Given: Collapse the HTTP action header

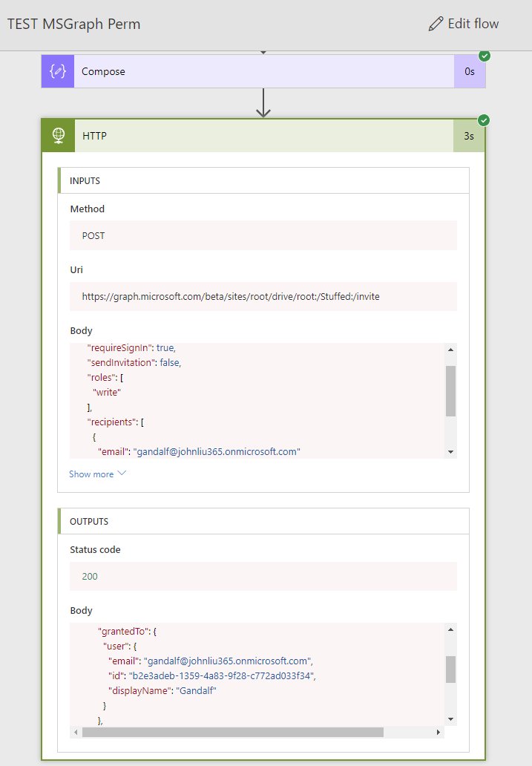Looking at the screenshot, I should pyautogui.click(x=263, y=137).
